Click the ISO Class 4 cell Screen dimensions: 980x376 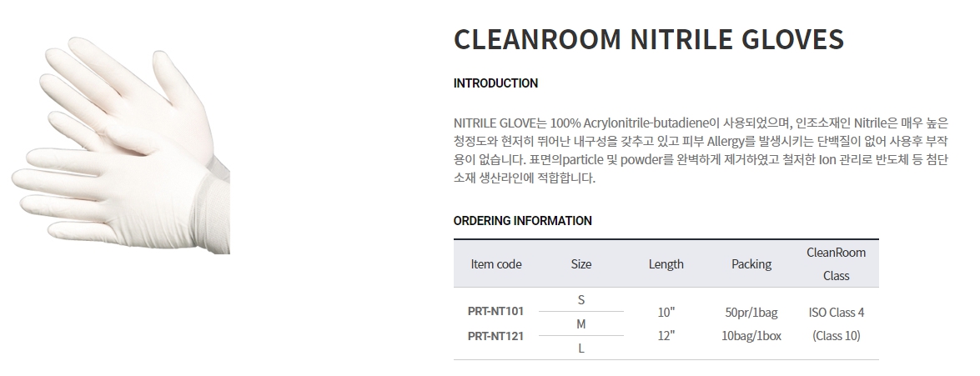(x=836, y=313)
